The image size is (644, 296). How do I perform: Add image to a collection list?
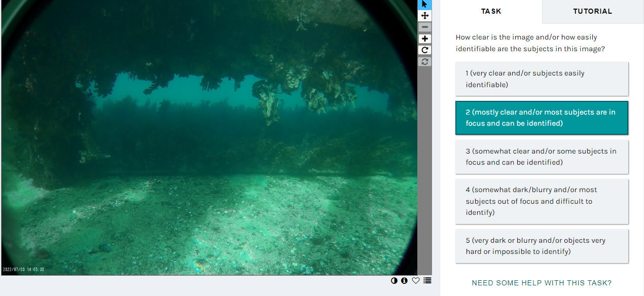coord(427,280)
